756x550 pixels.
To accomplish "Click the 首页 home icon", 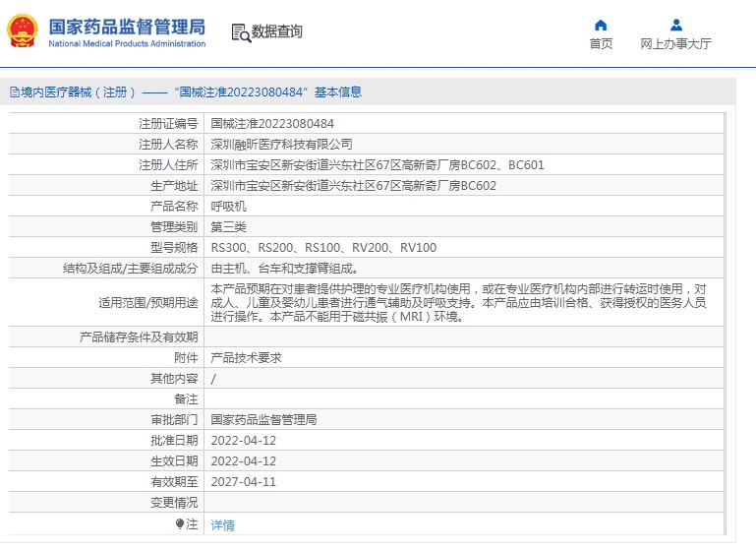I will point(601,25).
